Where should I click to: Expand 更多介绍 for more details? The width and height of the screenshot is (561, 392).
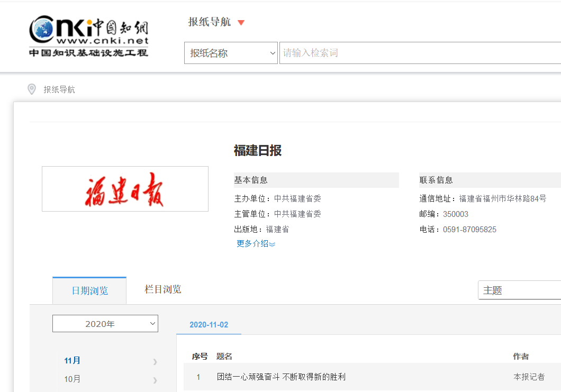(x=256, y=244)
